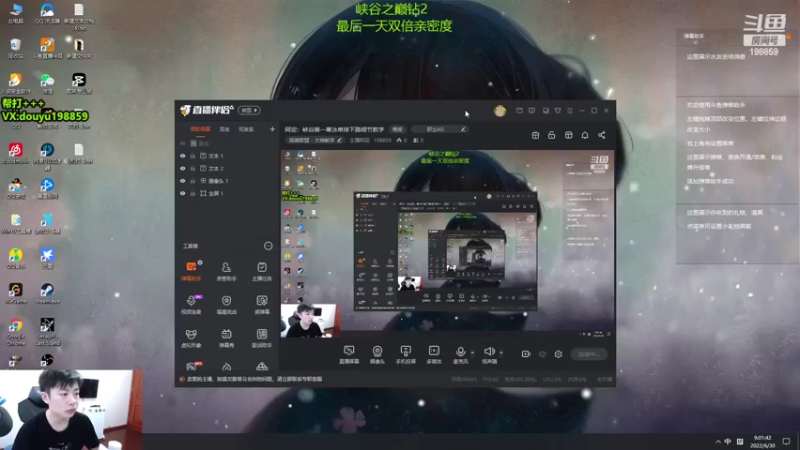Open the user avatar in the title bar
The height and width of the screenshot is (450, 800).
[x=499, y=111]
